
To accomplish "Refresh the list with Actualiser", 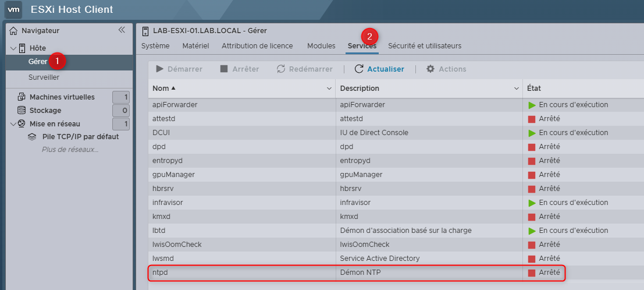I will (x=379, y=69).
